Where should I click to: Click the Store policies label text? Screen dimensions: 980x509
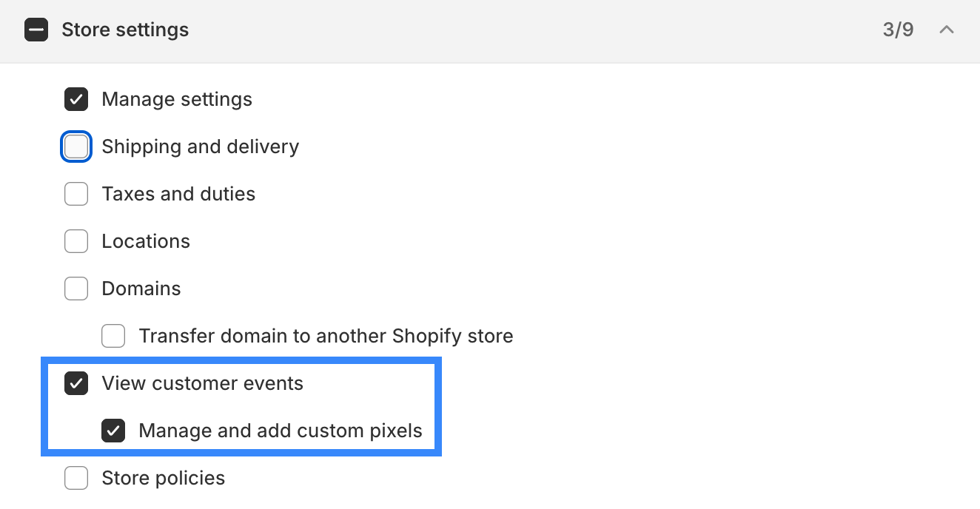163,478
